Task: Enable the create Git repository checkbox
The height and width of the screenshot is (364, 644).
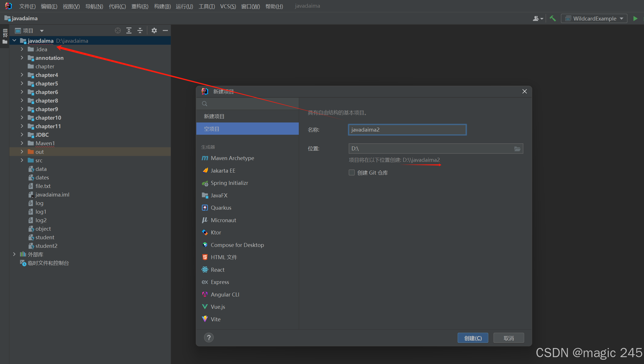Action: click(x=352, y=173)
